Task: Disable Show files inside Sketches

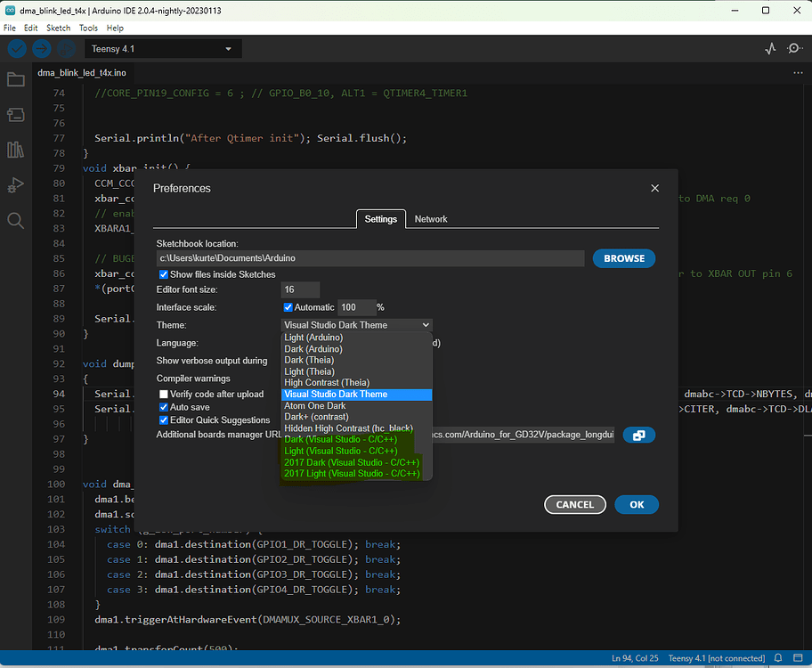Action: click(162, 274)
